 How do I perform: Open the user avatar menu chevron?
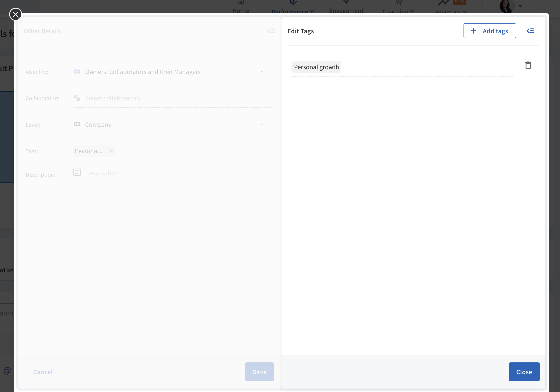(520, 6)
